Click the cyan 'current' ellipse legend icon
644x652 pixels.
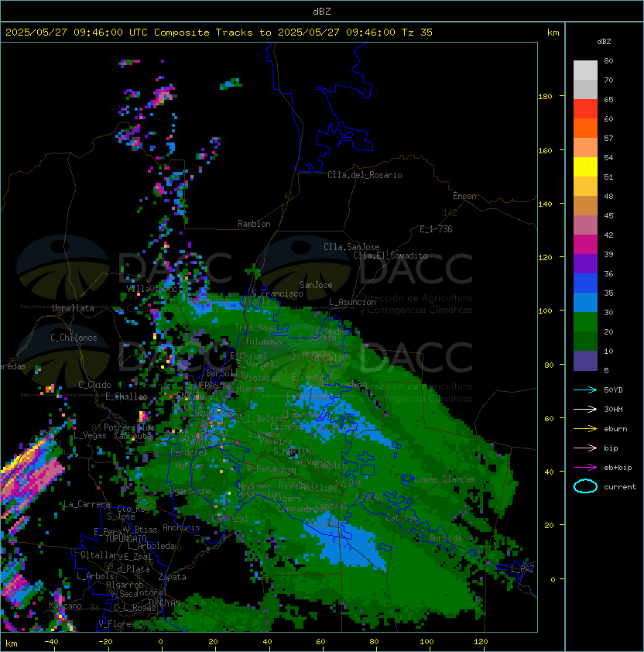click(585, 486)
